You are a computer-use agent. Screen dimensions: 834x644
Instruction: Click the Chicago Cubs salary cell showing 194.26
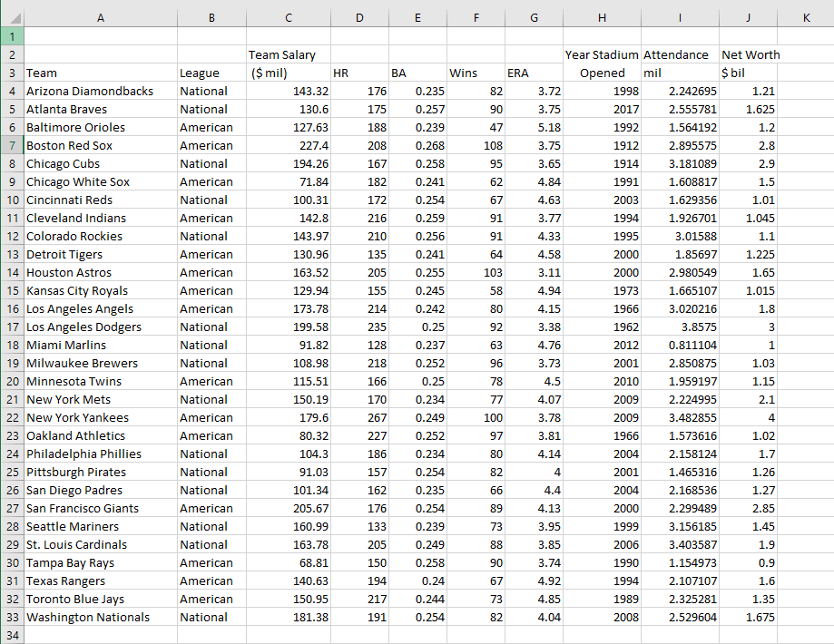pyautogui.click(x=288, y=163)
